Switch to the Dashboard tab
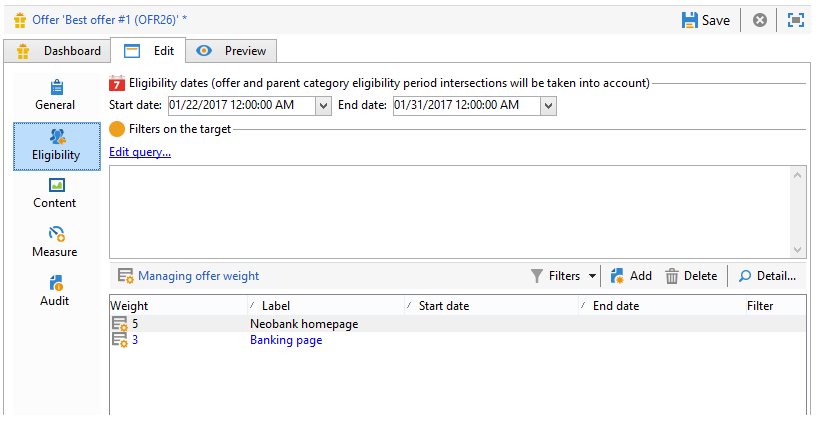 pyautogui.click(x=60, y=51)
